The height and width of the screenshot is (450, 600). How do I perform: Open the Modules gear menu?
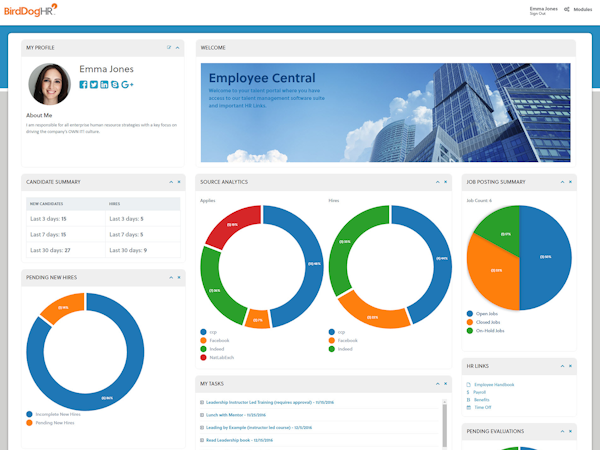(567, 9)
